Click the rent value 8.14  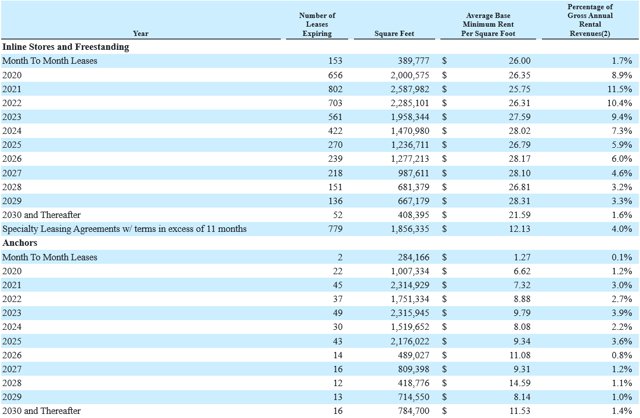[x=522, y=397]
